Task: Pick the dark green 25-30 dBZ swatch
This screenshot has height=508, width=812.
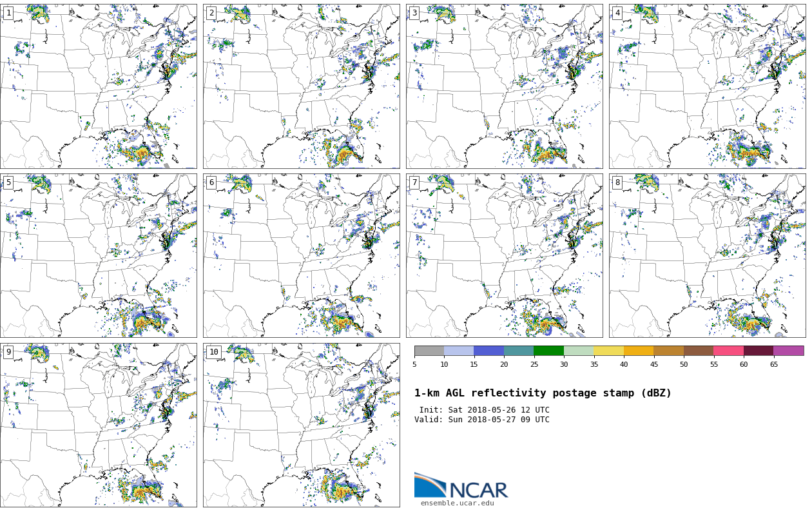Action: coord(548,351)
